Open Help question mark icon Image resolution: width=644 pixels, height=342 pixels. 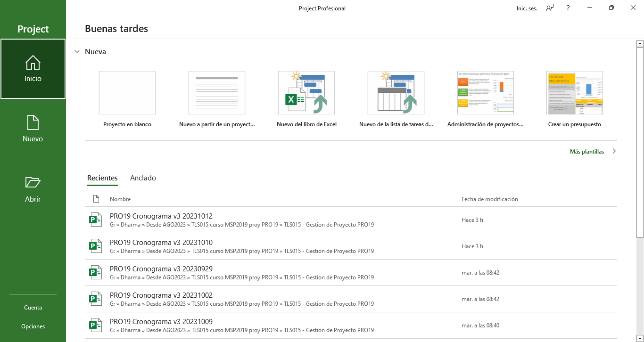[568, 8]
